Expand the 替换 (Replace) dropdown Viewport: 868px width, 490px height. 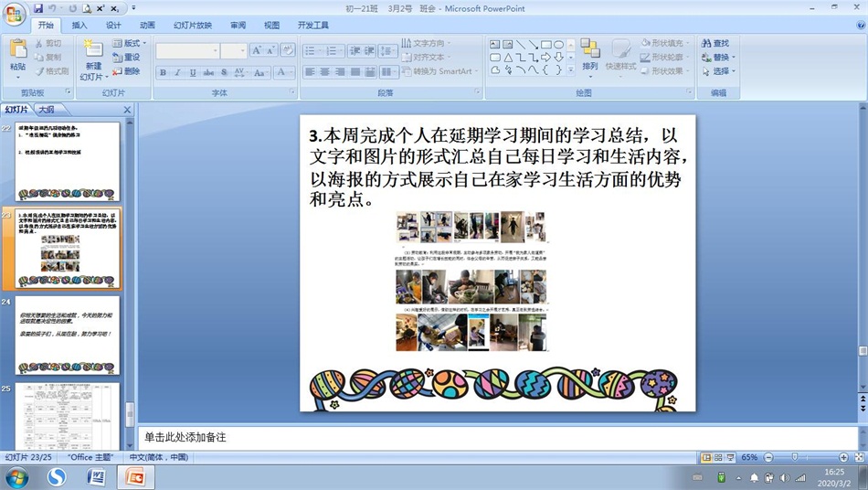point(720,57)
